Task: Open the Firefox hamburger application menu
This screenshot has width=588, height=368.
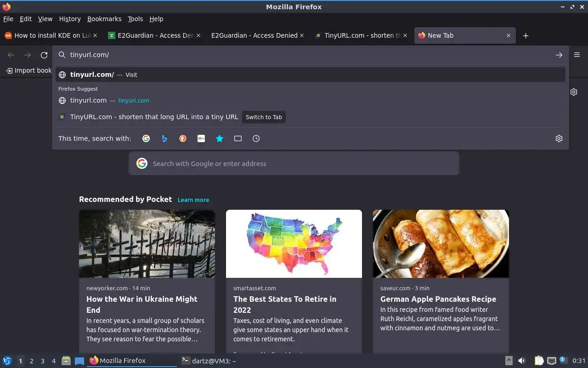Action: tap(577, 55)
